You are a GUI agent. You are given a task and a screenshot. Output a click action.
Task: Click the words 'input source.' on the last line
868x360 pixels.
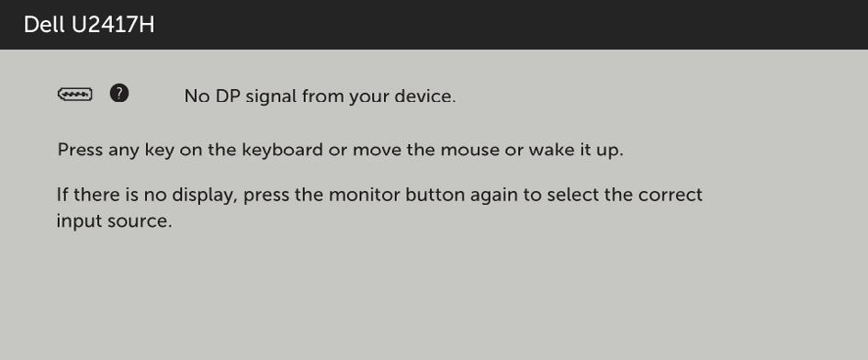click(115, 221)
